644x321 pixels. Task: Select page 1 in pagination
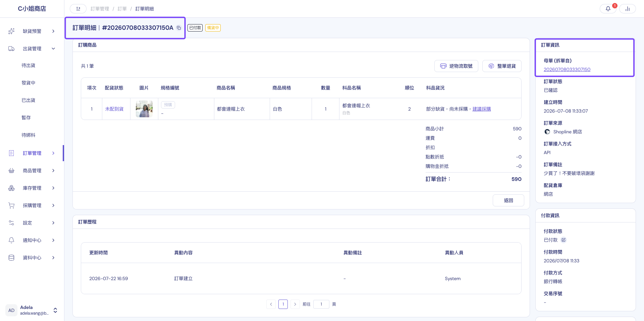tap(283, 304)
